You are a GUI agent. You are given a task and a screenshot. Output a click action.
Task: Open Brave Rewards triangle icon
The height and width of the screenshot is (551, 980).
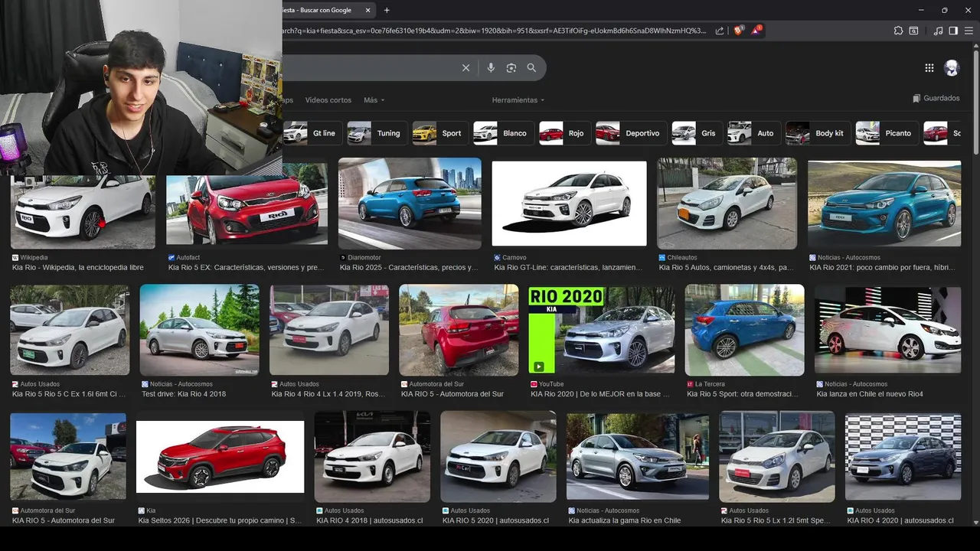point(756,31)
